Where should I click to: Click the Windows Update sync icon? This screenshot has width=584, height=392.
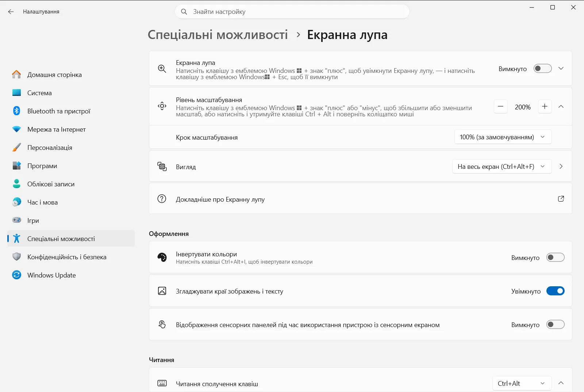[x=16, y=275]
